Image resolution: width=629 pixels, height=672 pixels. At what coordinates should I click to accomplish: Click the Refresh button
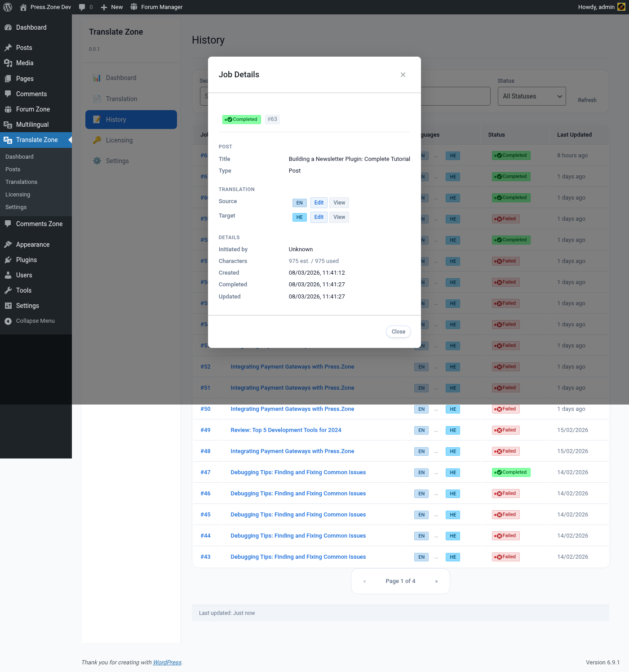click(x=587, y=100)
